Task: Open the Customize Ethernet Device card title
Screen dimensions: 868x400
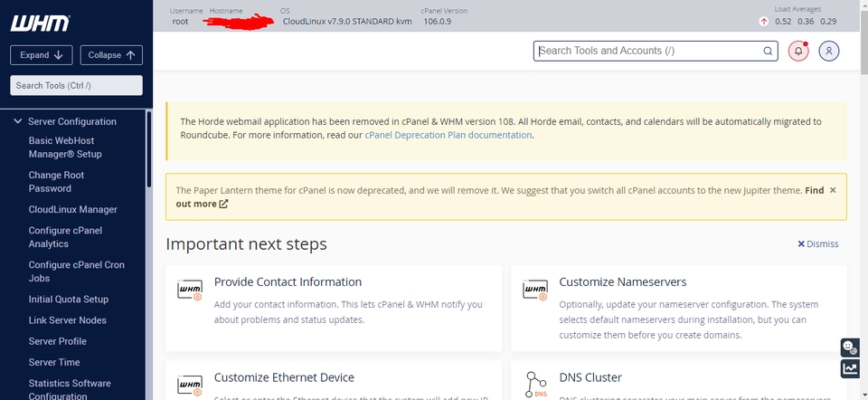Action: tap(284, 377)
